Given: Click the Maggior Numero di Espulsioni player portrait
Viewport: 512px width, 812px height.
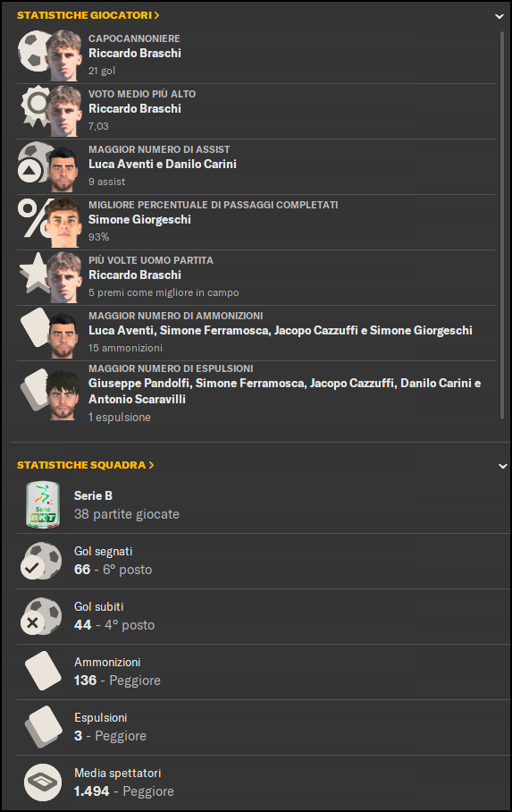Looking at the screenshot, I should [63, 394].
